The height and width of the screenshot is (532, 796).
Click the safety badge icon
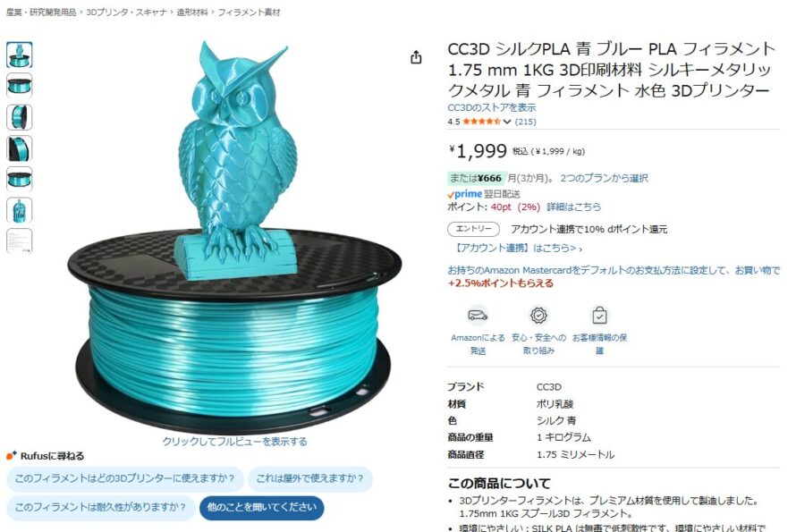click(538, 316)
